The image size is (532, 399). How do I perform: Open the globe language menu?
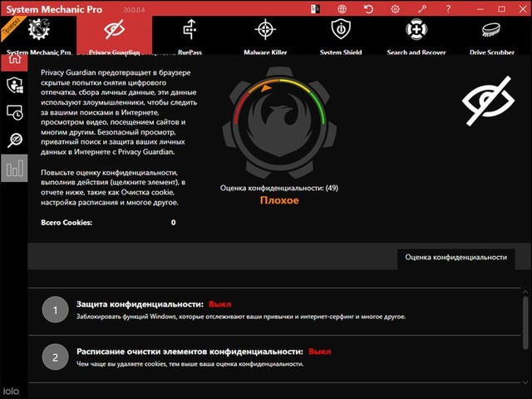[x=342, y=9]
